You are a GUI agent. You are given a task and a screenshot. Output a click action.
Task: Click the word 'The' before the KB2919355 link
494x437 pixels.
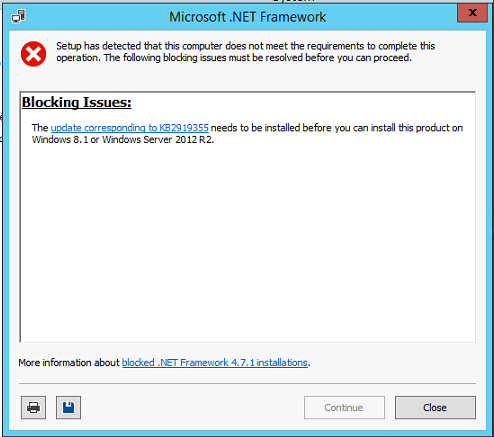pos(40,128)
